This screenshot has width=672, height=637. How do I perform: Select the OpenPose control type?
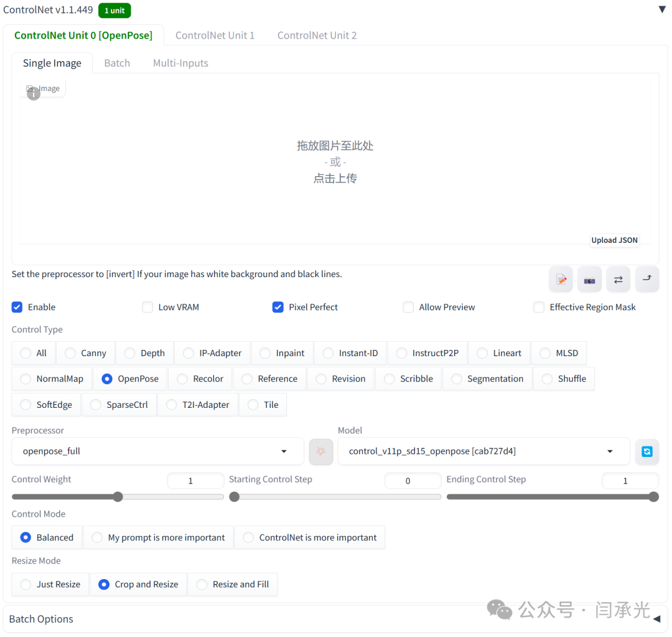tap(130, 379)
